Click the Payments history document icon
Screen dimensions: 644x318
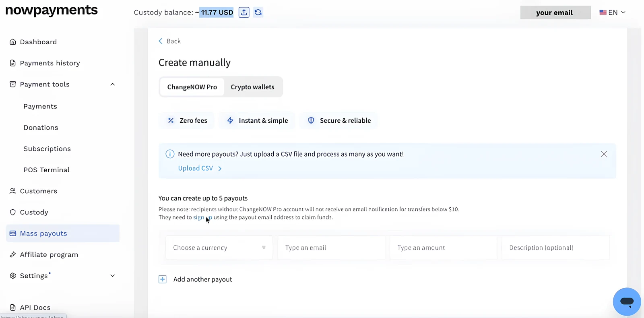point(13,63)
